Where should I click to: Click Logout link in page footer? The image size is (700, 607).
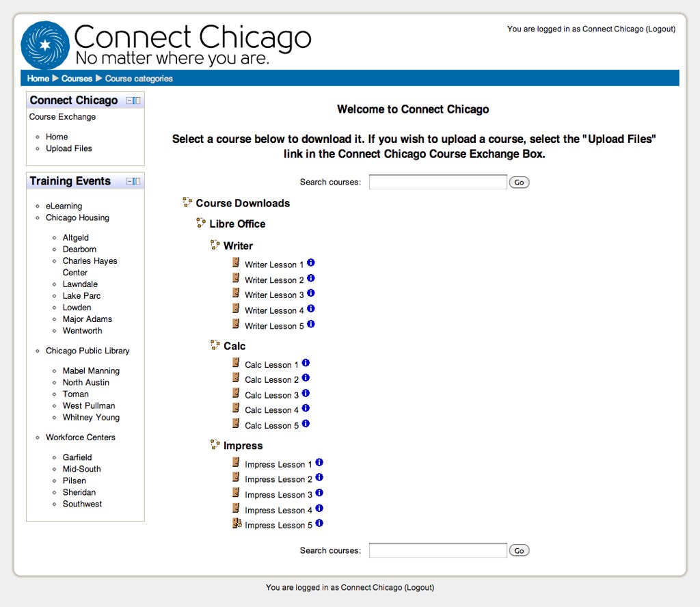(x=419, y=587)
